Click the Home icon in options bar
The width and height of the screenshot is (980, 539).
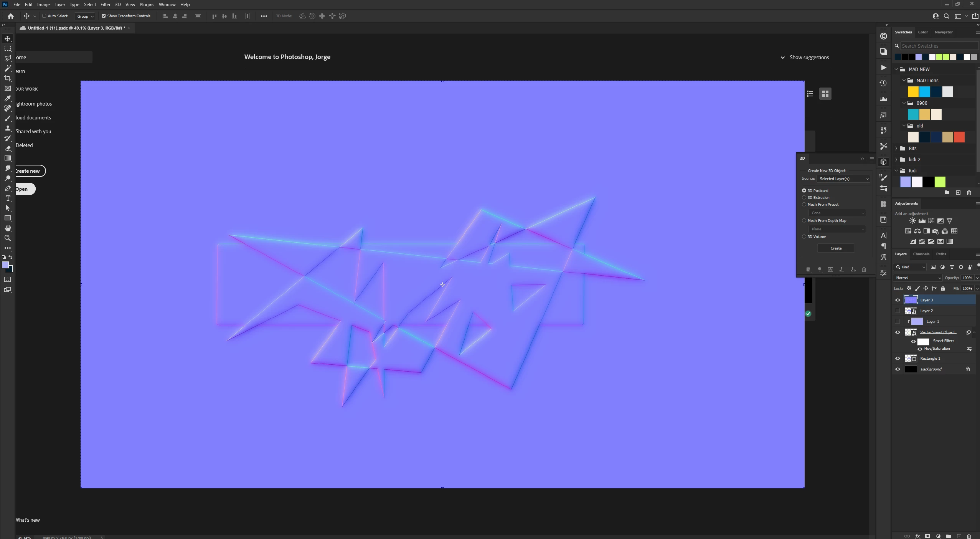pos(11,16)
